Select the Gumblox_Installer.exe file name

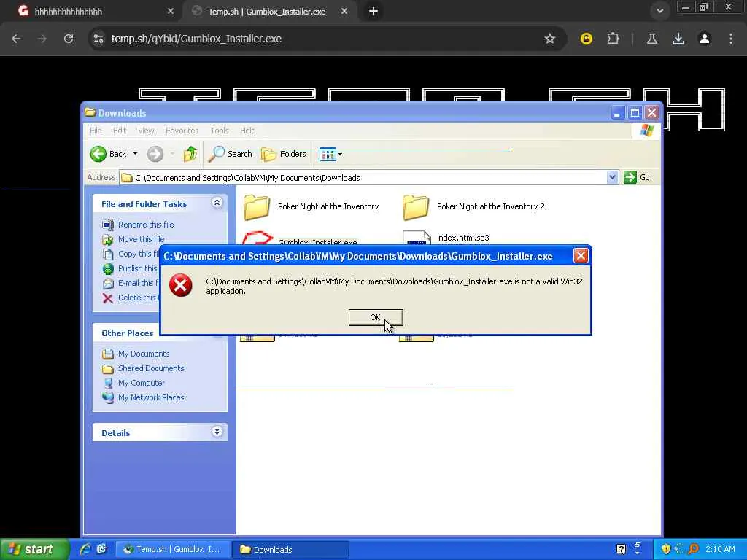pyautogui.click(x=317, y=242)
